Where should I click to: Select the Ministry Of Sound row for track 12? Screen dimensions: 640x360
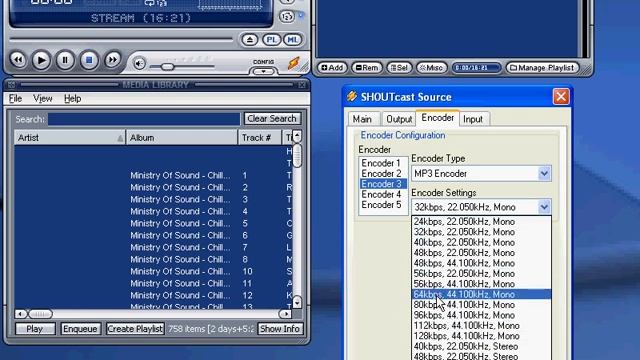153,296
